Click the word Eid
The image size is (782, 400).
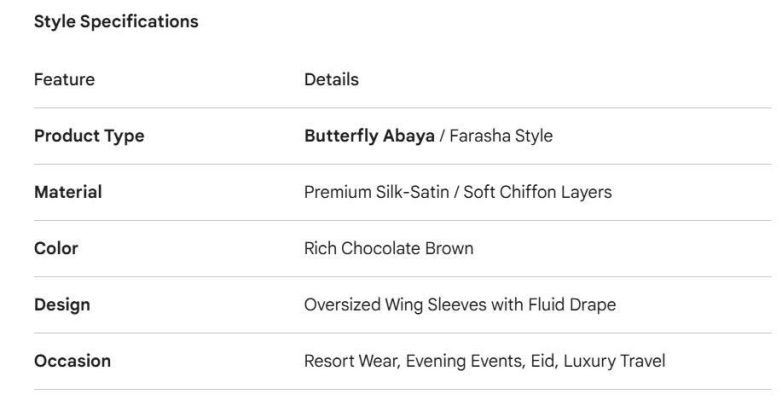(541, 361)
